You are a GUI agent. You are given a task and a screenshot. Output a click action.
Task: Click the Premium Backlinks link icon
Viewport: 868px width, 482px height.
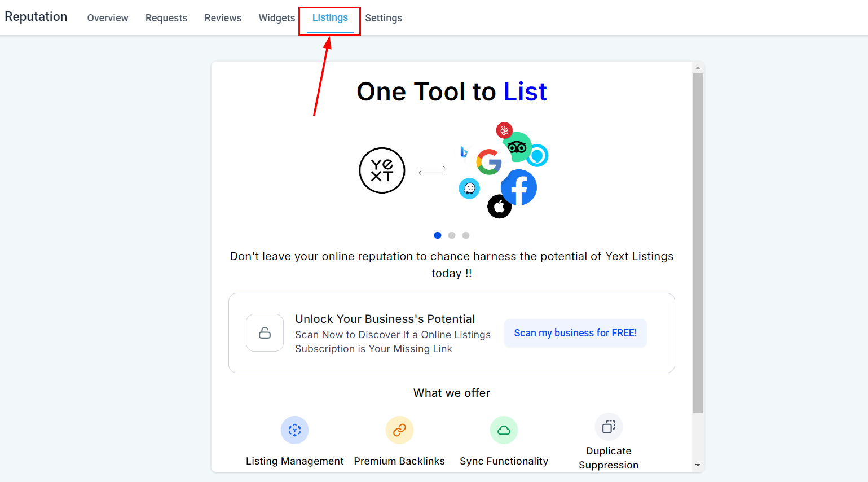pyautogui.click(x=399, y=430)
